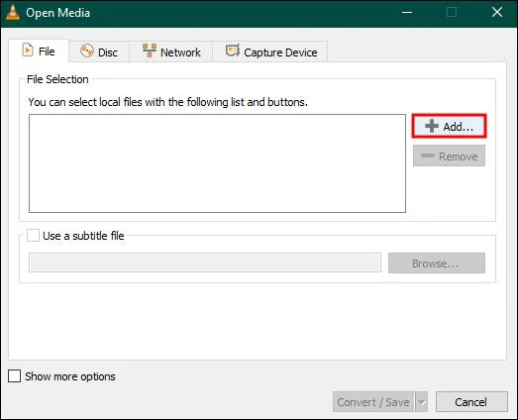Click the Network tab's network icon

[x=150, y=51]
